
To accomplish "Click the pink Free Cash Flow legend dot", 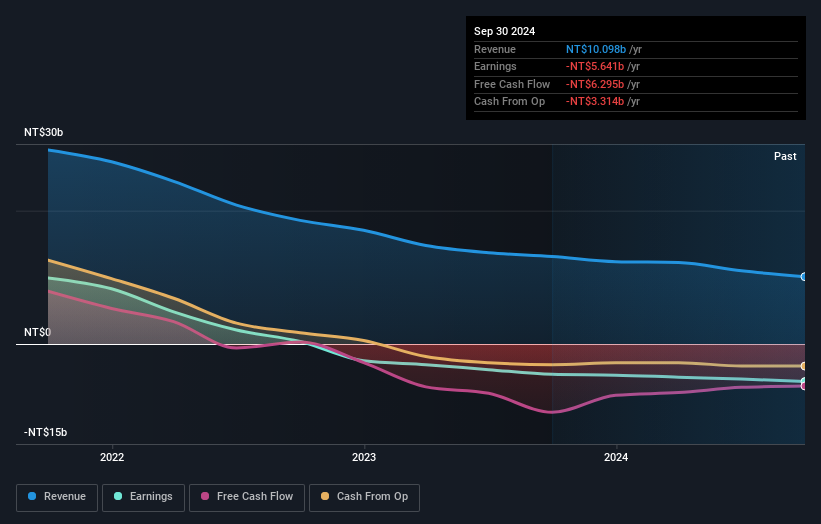I will tap(205, 496).
